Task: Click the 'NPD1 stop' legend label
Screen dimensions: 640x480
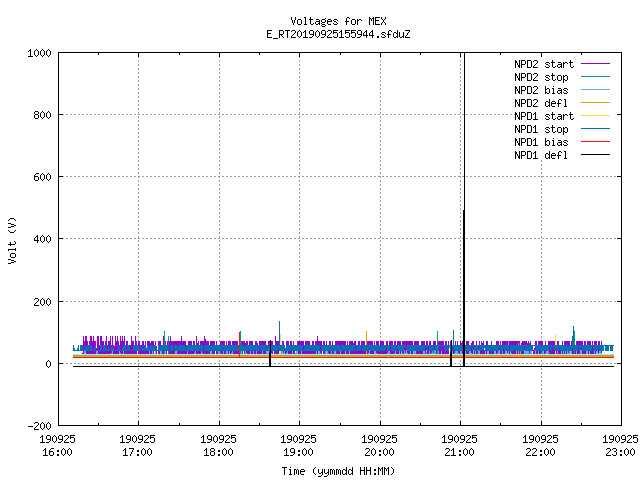Action: tap(541, 129)
